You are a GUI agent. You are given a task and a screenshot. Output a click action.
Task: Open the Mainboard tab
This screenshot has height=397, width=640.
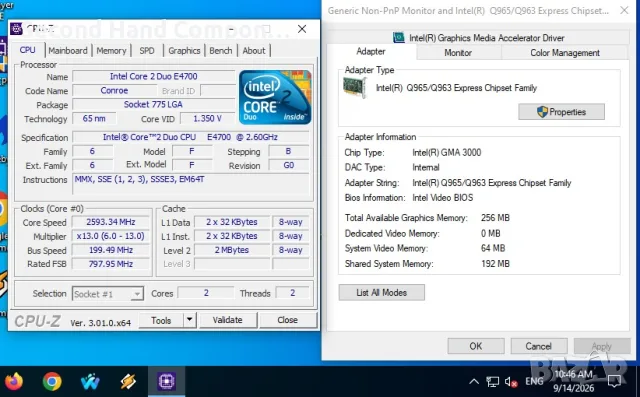click(68, 51)
